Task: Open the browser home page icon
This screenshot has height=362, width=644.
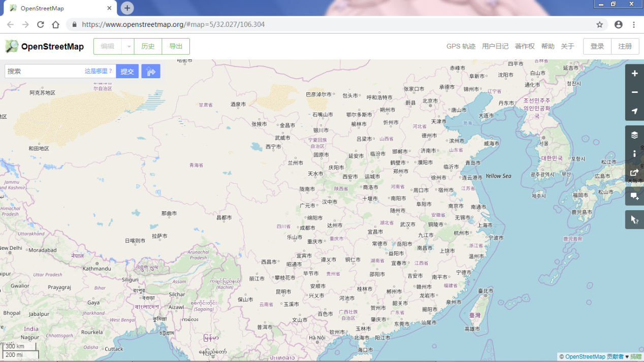Action: click(56, 24)
